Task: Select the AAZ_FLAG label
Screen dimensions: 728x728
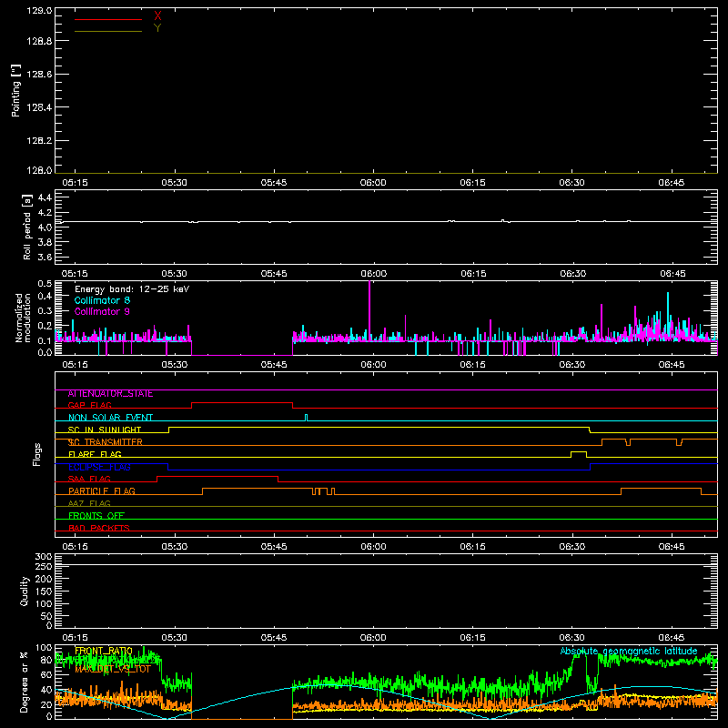Action: 89,503
